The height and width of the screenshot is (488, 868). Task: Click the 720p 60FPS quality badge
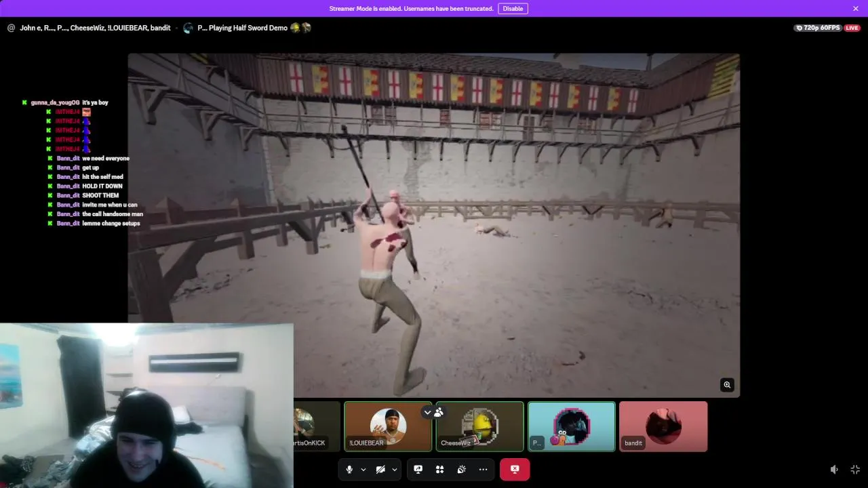[818, 28]
